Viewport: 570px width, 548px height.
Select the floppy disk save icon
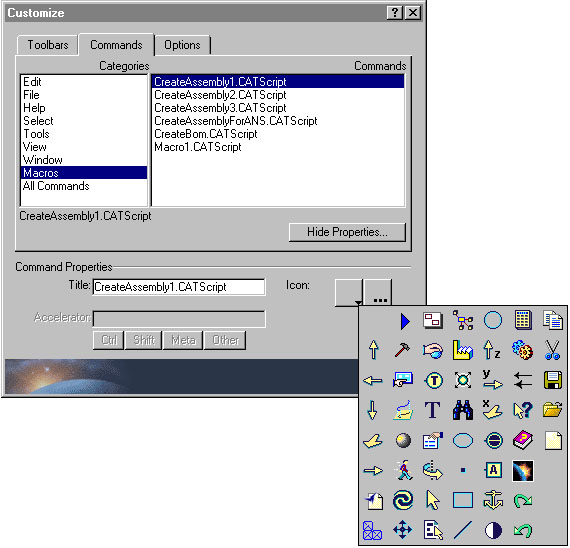[553, 380]
